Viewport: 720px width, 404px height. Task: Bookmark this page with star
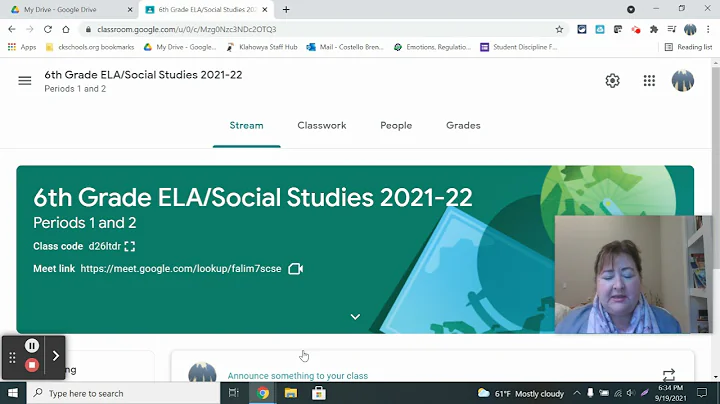point(559,29)
